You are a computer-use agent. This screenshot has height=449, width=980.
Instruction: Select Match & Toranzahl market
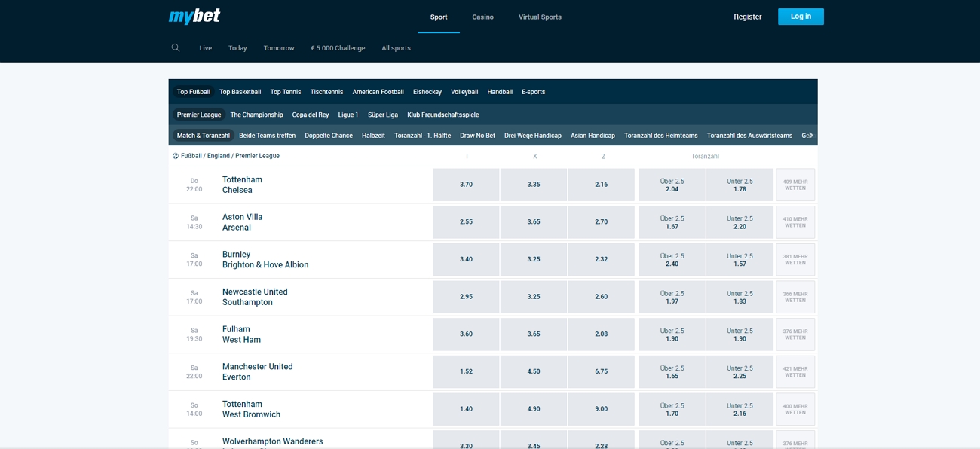(x=204, y=136)
